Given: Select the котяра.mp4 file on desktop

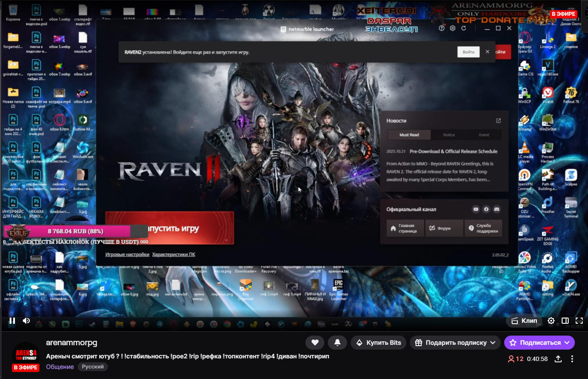Looking at the screenshot, I should coord(59,95).
